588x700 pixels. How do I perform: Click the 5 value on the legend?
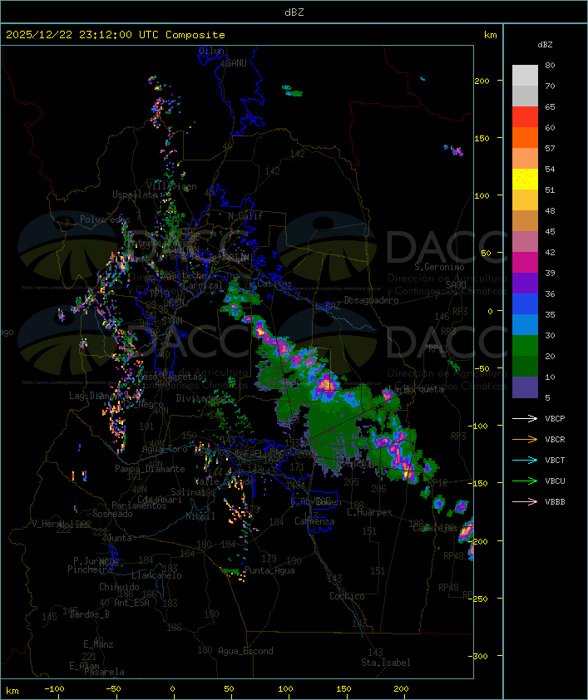click(547, 397)
